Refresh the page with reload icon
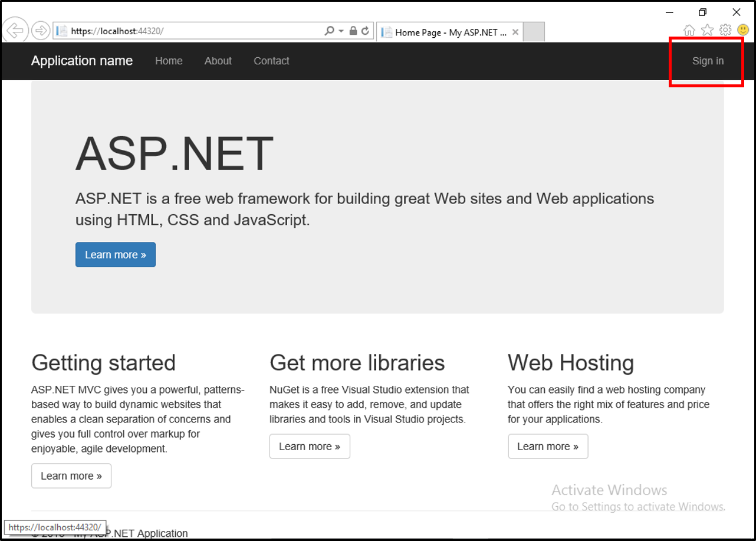Viewport: 756px width, 541px height. click(366, 31)
